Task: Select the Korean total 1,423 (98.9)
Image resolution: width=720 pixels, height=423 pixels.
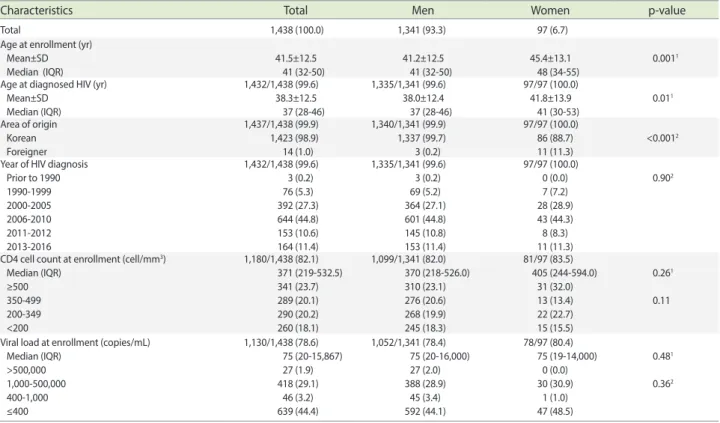Action: click(x=294, y=138)
